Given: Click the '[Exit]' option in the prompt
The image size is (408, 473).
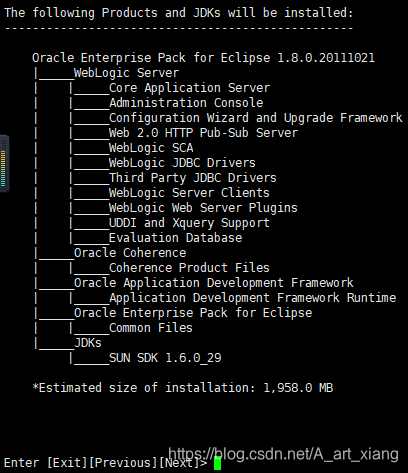Looking at the screenshot, I should click(67, 463).
